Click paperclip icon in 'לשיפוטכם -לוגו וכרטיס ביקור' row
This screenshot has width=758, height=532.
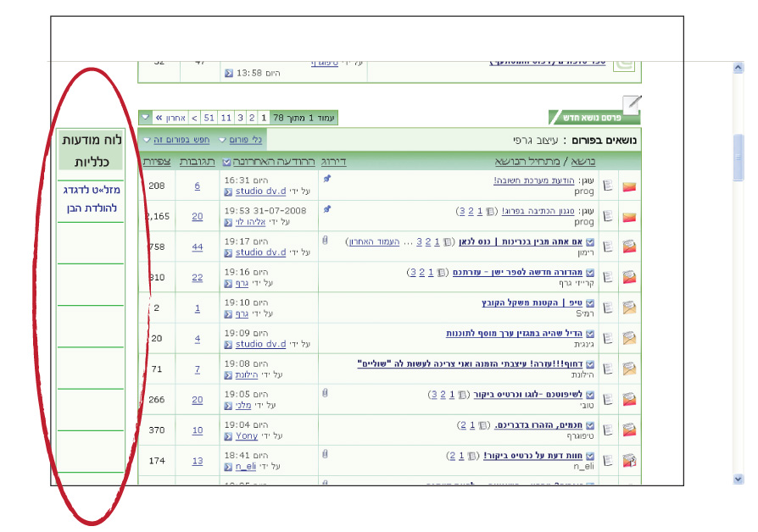[325, 393]
